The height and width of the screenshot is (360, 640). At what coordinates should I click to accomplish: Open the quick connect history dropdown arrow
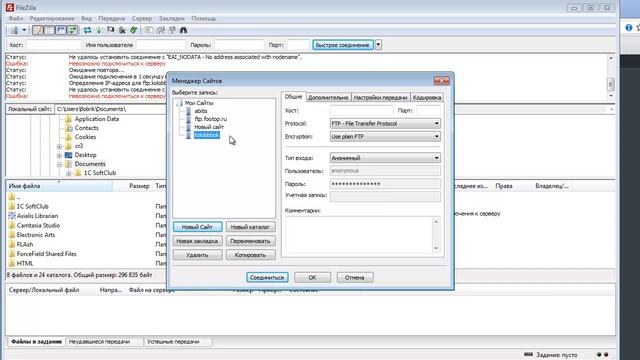(378, 45)
